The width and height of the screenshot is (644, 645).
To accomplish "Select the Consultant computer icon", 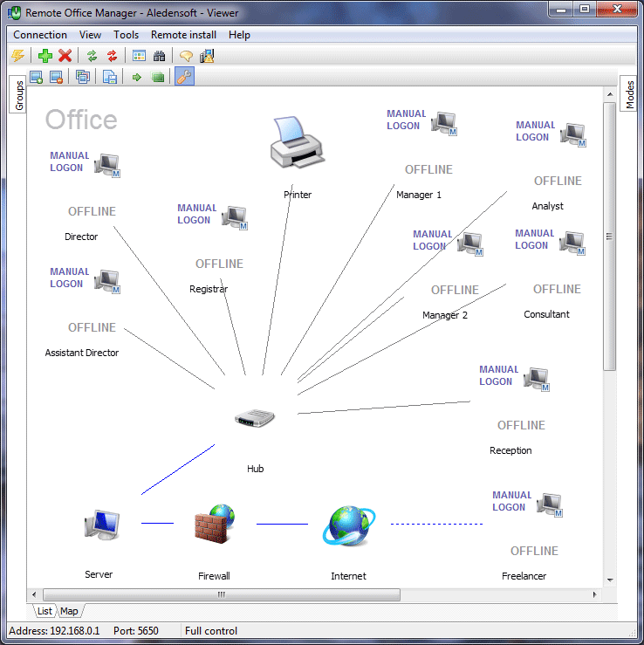I will click(572, 243).
